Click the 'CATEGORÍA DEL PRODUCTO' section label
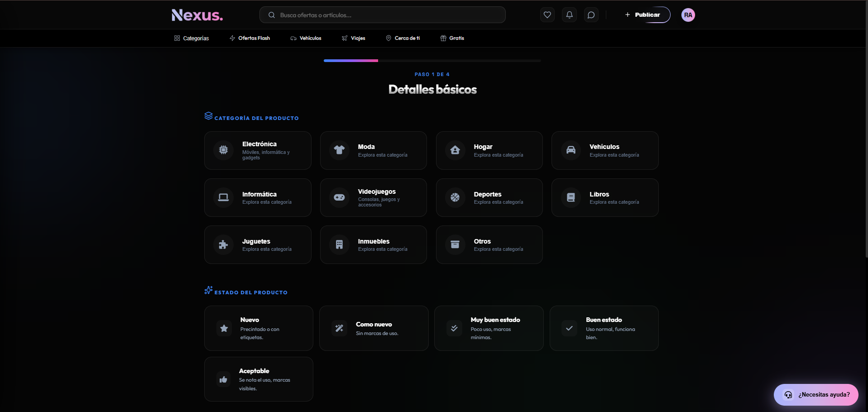 (x=256, y=118)
